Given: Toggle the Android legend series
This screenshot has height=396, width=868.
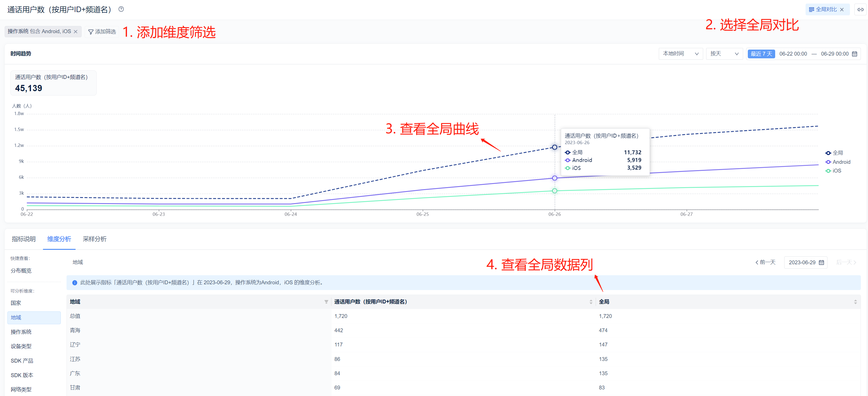Looking at the screenshot, I should 838,162.
